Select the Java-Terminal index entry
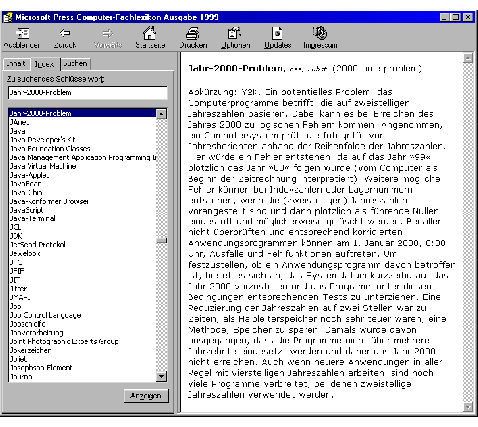 [32, 219]
